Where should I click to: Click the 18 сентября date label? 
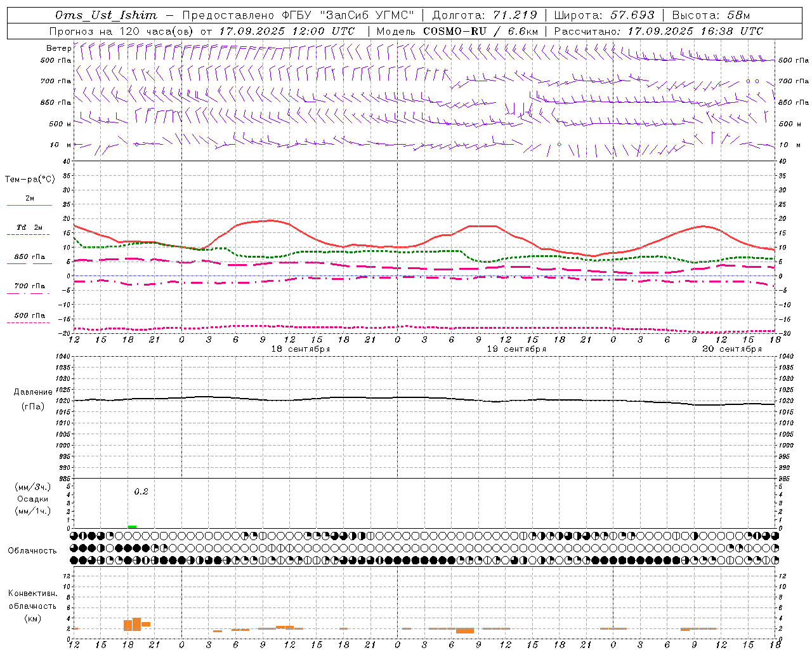(x=301, y=349)
